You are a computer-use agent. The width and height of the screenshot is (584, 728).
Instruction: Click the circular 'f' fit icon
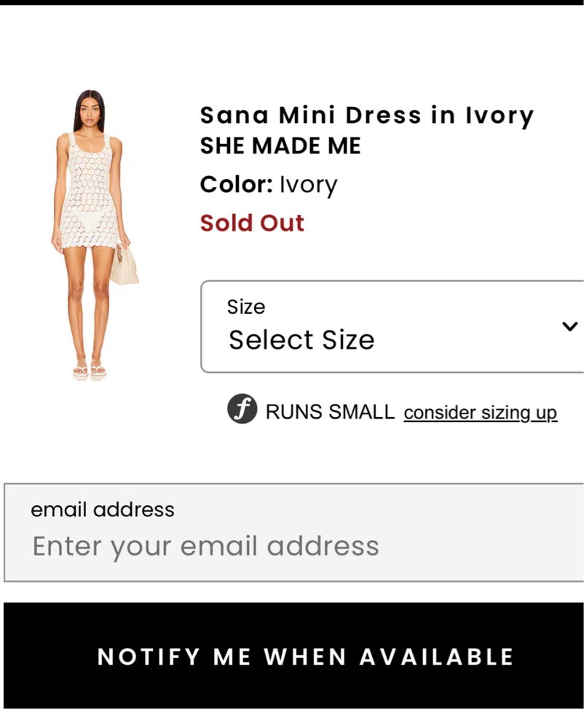click(x=242, y=410)
